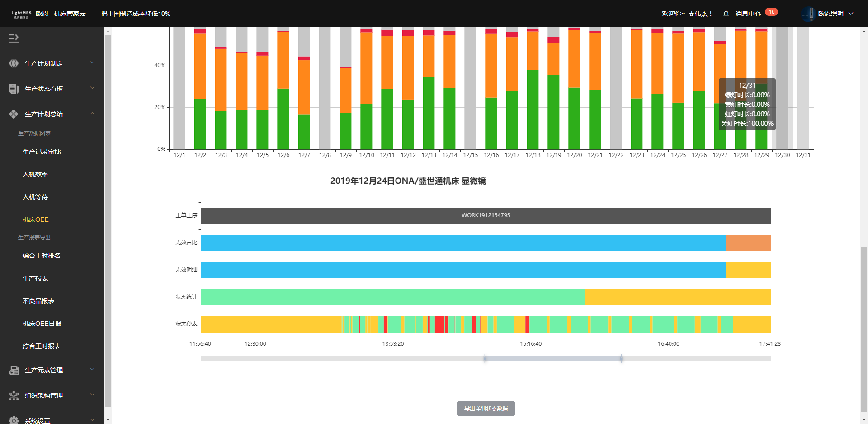This screenshot has height=424, width=868.
Task: Expand the 生产计划制定 menu chevron
Action: (92, 62)
